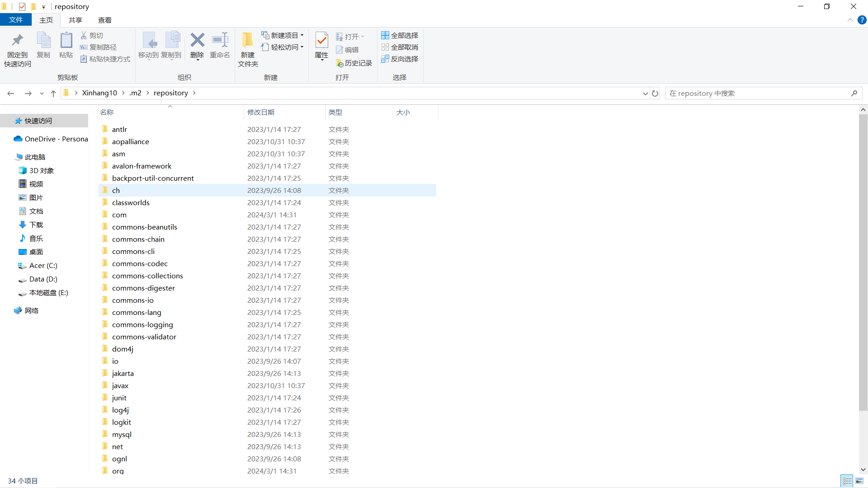Select the log4j folder

click(267, 410)
